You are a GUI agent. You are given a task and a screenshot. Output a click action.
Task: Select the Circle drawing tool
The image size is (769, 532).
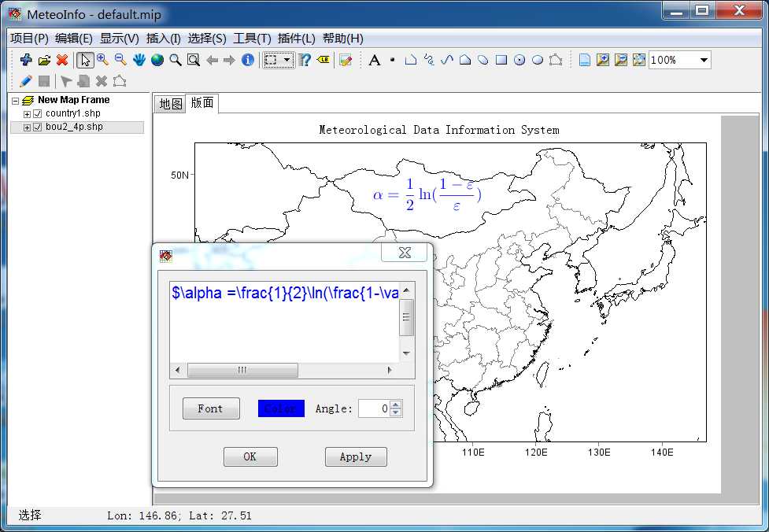(519, 60)
